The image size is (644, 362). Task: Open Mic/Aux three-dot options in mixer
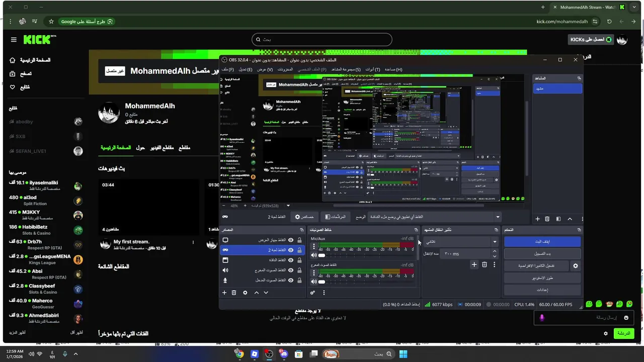pos(314,247)
